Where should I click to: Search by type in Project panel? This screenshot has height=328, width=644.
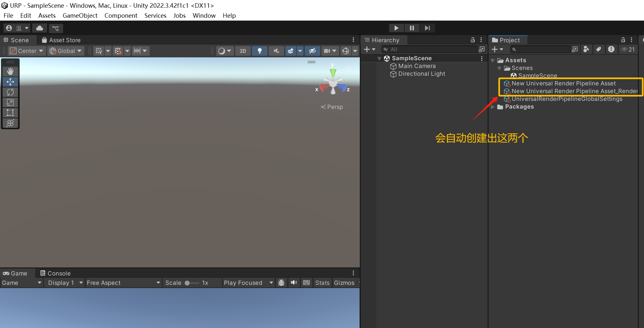[586, 49]
